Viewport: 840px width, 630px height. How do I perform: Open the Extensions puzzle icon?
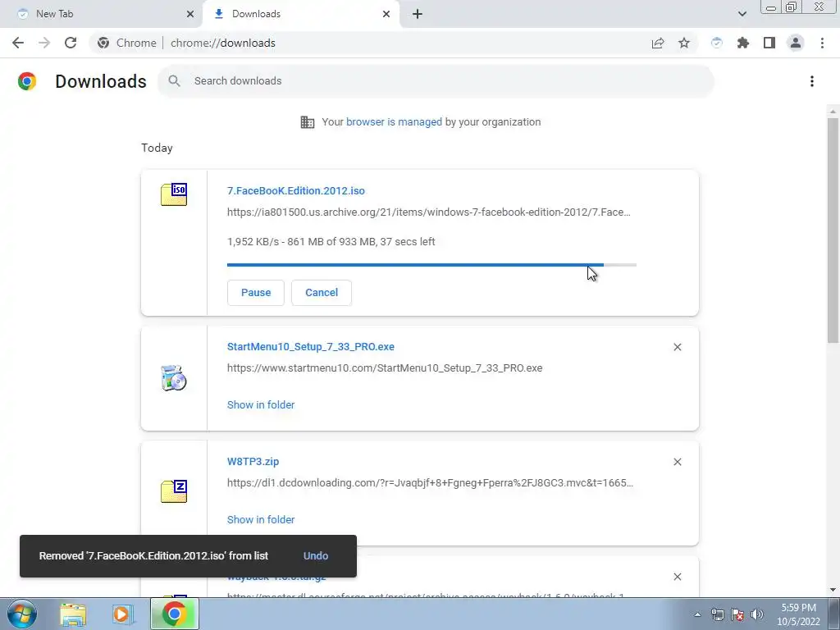pos(743,43)
